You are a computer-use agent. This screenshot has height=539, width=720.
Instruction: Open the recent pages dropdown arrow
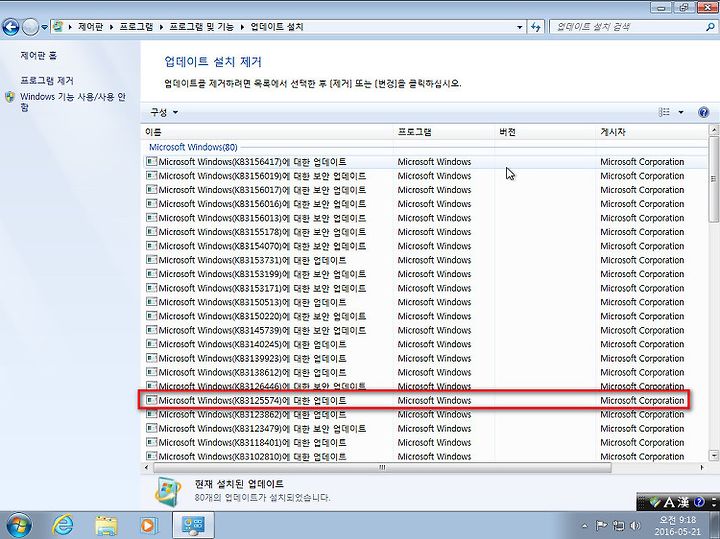tap(44, 27)
